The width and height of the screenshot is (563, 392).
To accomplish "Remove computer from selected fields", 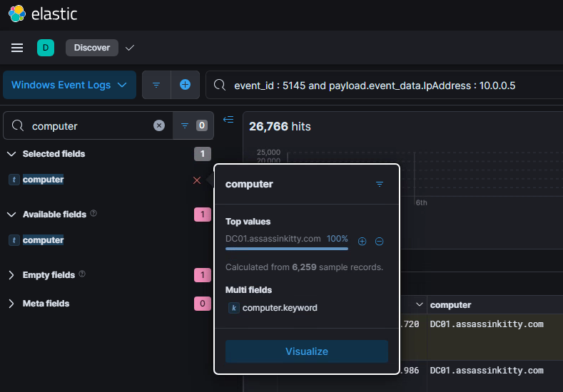I will (x=197, y=180).
